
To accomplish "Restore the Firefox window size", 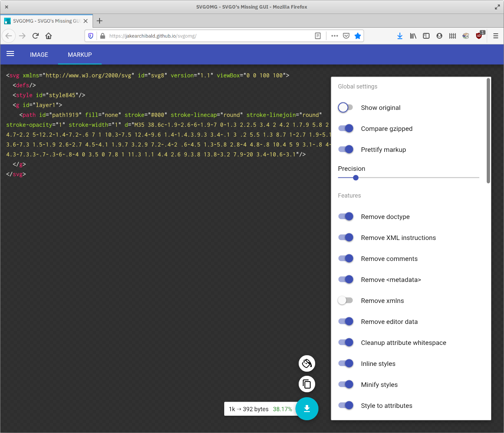I will pos(497,7).
